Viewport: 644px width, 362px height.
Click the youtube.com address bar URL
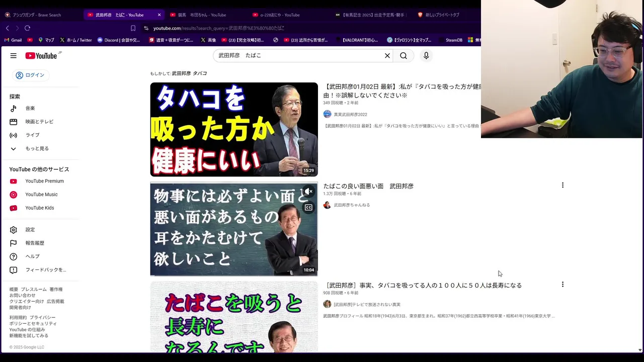click(x=218, y=28)
